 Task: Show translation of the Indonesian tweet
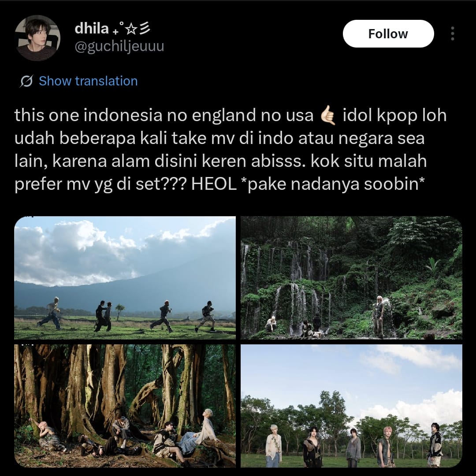tap(88, 81)
